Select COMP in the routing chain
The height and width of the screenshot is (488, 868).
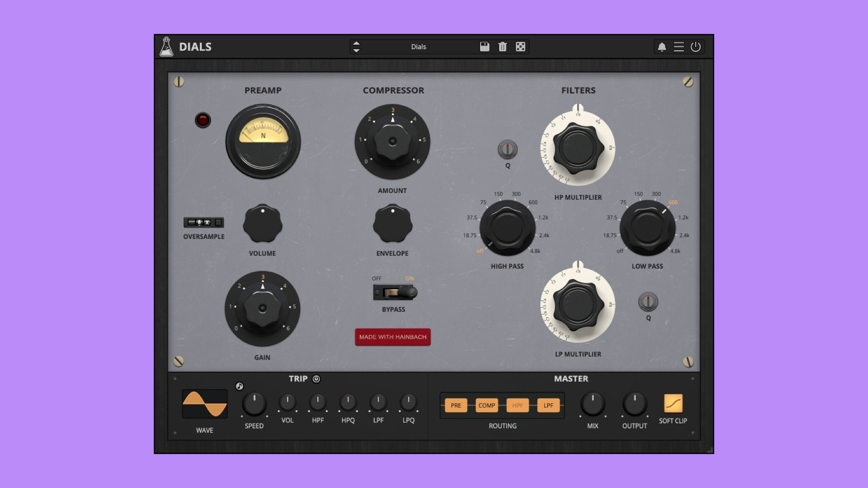pyautogui.click(x=486, y=405)
